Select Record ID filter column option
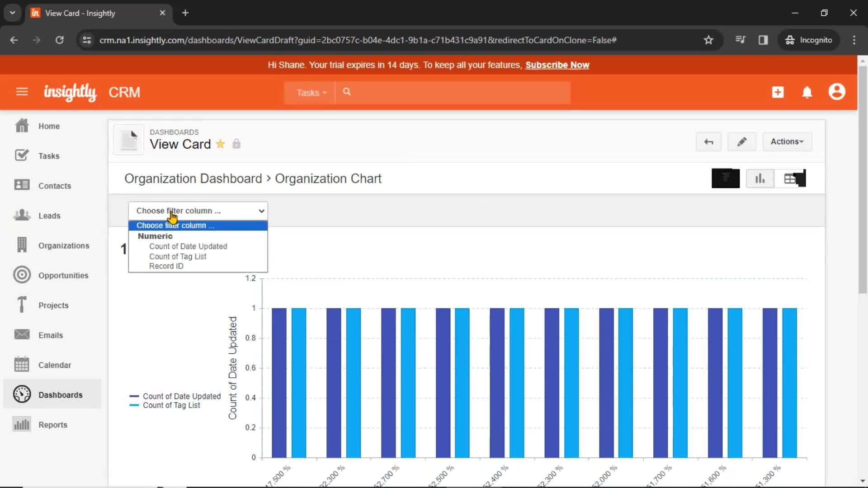The image size is (868, 488). coord(166,266)
